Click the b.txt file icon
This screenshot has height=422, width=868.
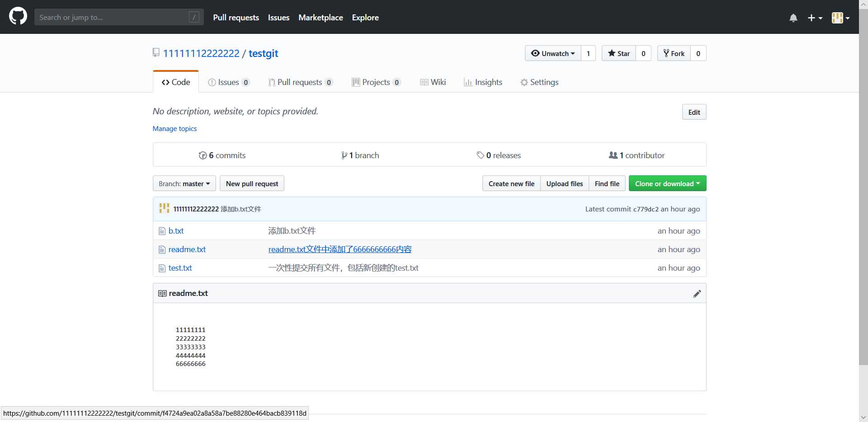pyautogui.click(x=162, y=231)
